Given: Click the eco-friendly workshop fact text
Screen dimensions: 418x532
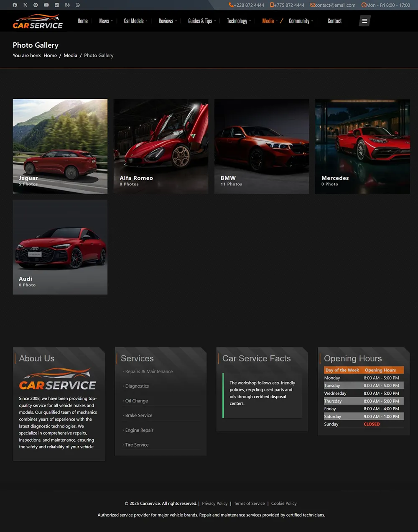Looking at the screenshot, I should [262, 393].
